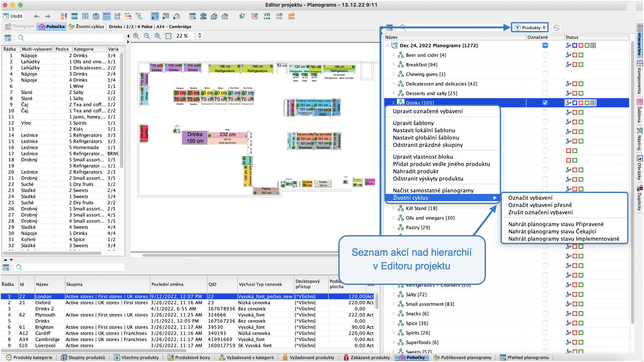Viewport: 644px width, 362px height.
Task: Click the fixtures list search field
Action: (x=70, y=38)
